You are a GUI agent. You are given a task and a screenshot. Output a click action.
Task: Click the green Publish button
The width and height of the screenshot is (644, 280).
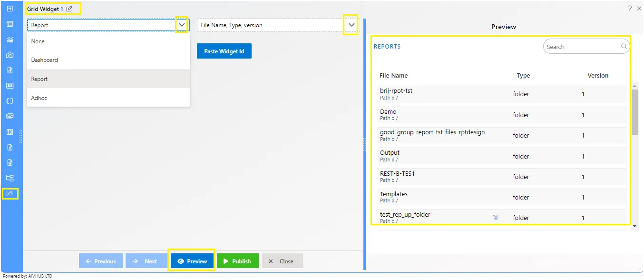pos(238,261)
